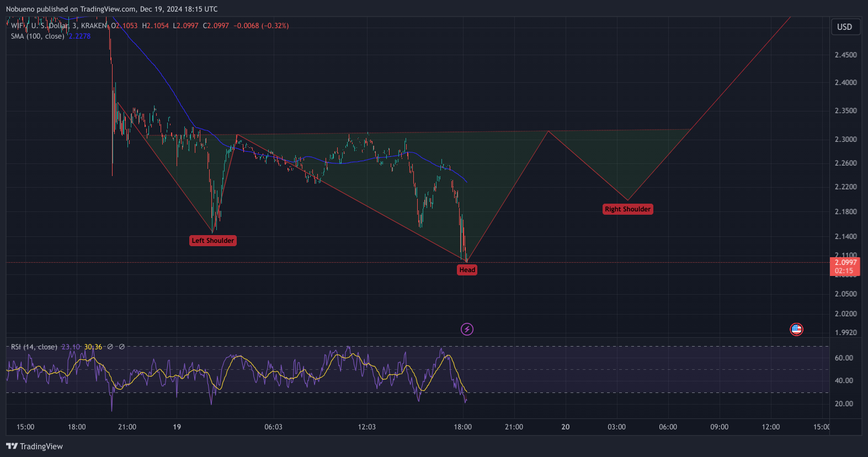Click the TradingView logo at bottom left
This screenshot has height=457, width=868.
[x=34, y=446]
